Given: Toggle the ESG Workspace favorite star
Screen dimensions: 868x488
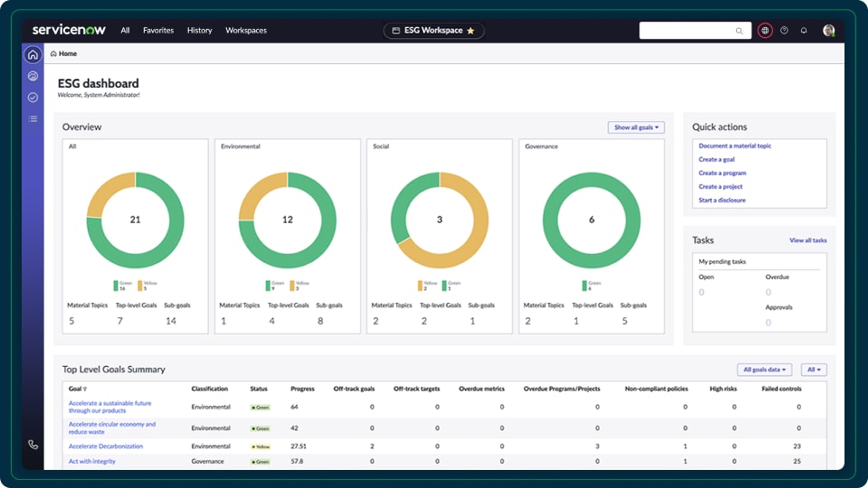Looking at the screenshot, I should click(470, 31).
